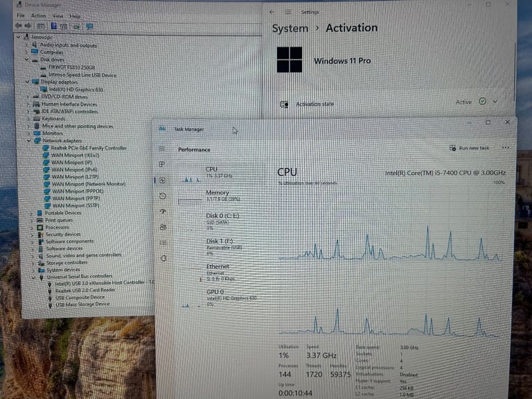The width and height of the screenshot is (532, 399).
Task: Select WAN Miniport (PPPOE) entry
Action: click(x=78, y=191)
